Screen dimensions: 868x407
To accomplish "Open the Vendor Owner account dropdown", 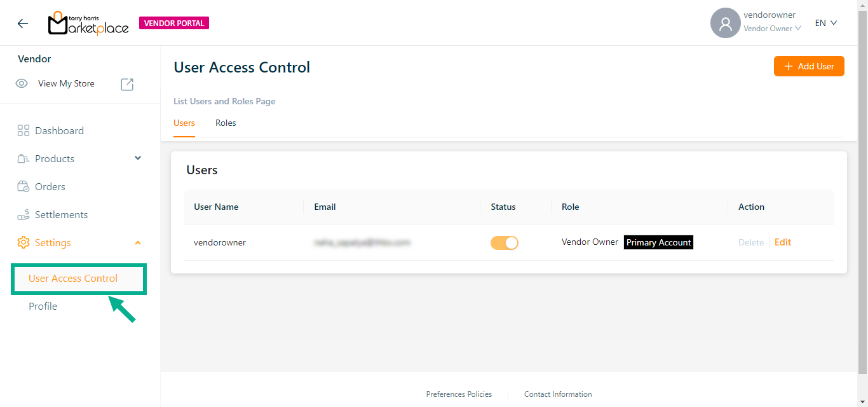I will pyautogui.click(x=772, y=29).
